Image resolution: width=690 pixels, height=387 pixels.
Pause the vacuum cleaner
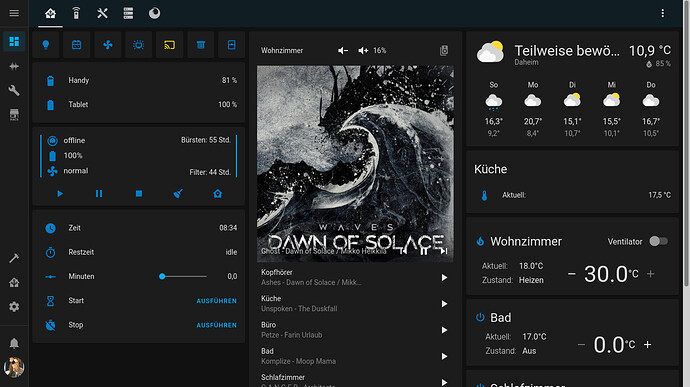99,194
